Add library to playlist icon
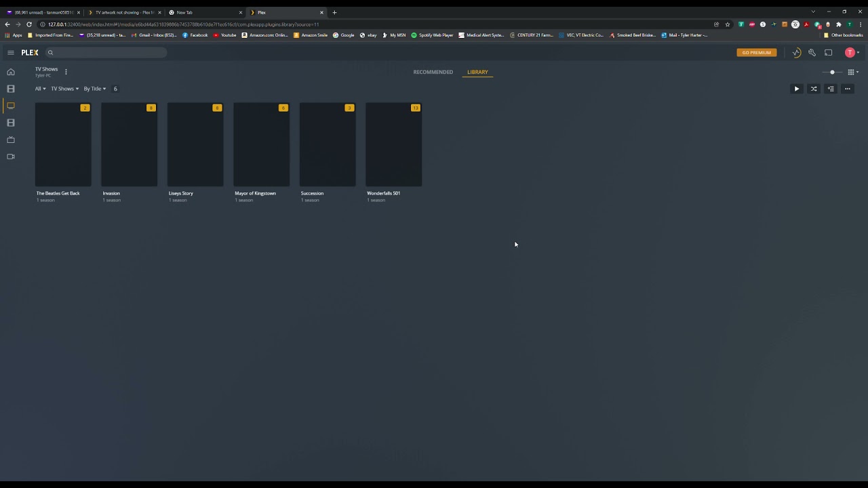Screen dimensions: 868x488 click(831, 89)
